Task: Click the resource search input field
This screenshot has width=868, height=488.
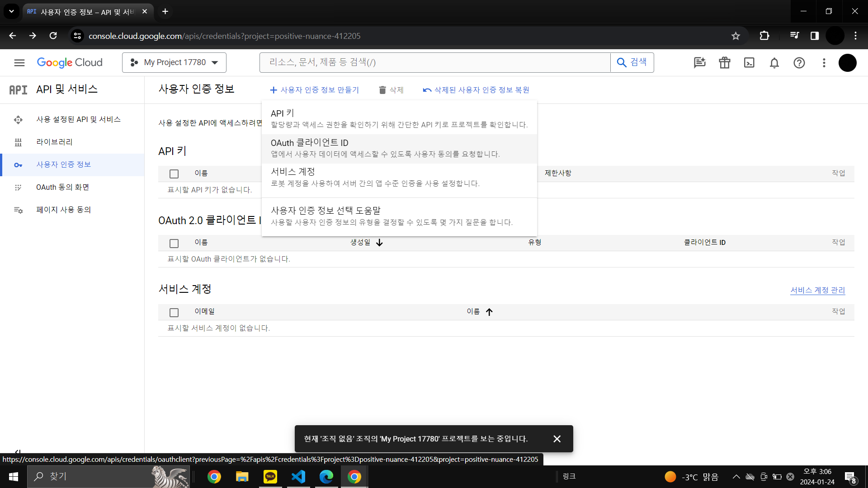Action: click(434, 63)
